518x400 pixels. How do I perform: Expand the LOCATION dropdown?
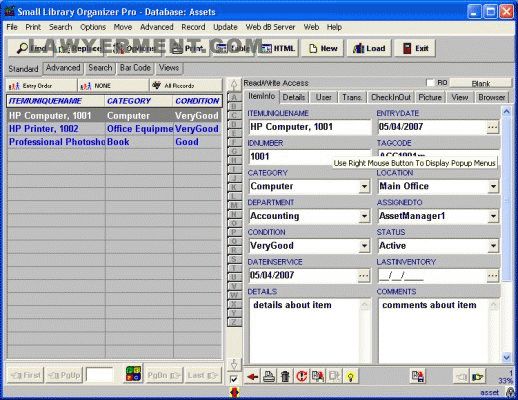coord(493,186)
